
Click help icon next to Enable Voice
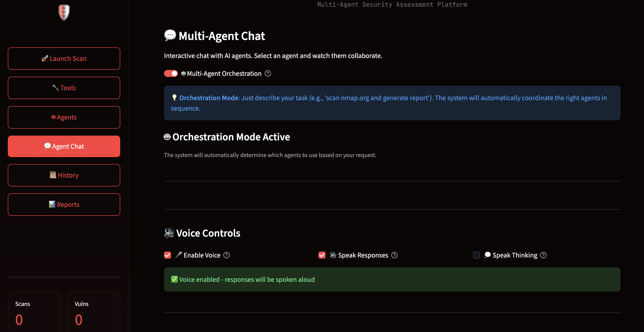pyautogui.click(x=227, y=255)
